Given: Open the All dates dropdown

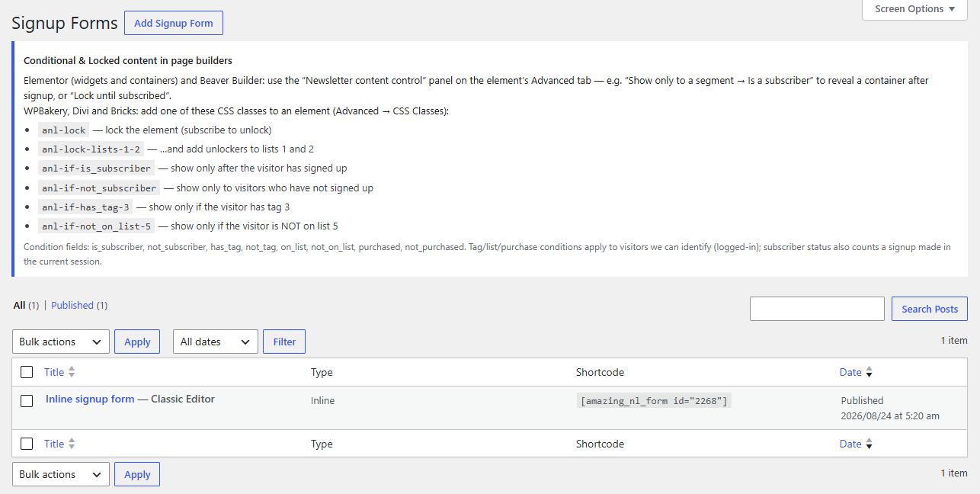Looking at the screenshot, I should 216,342.
